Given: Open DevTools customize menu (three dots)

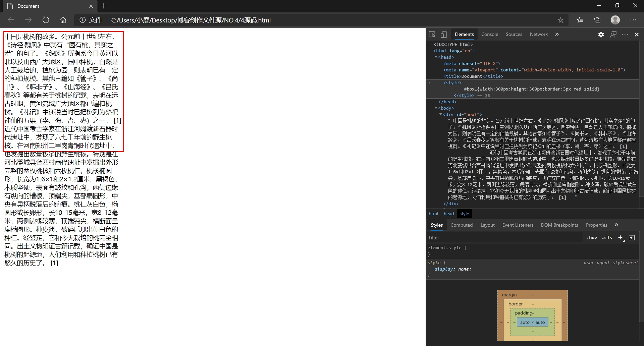Looking at the screenshot, I should (x=625, y=34).
